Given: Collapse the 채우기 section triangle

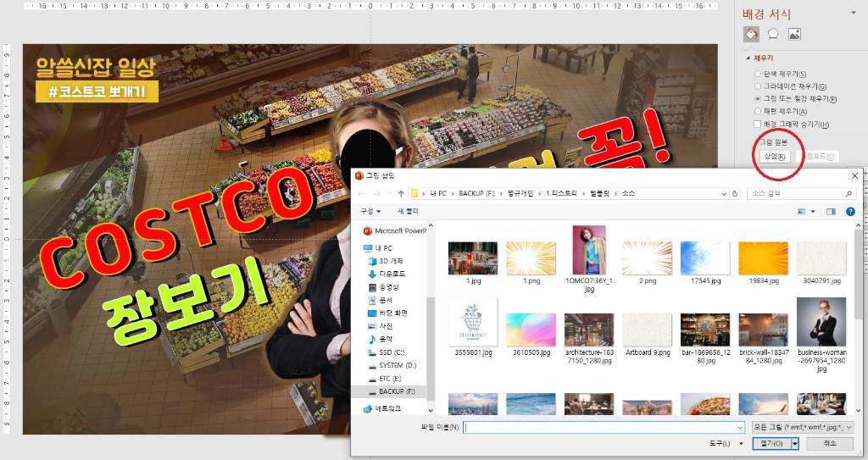Looking at the screenshot, I should (748, 58).
